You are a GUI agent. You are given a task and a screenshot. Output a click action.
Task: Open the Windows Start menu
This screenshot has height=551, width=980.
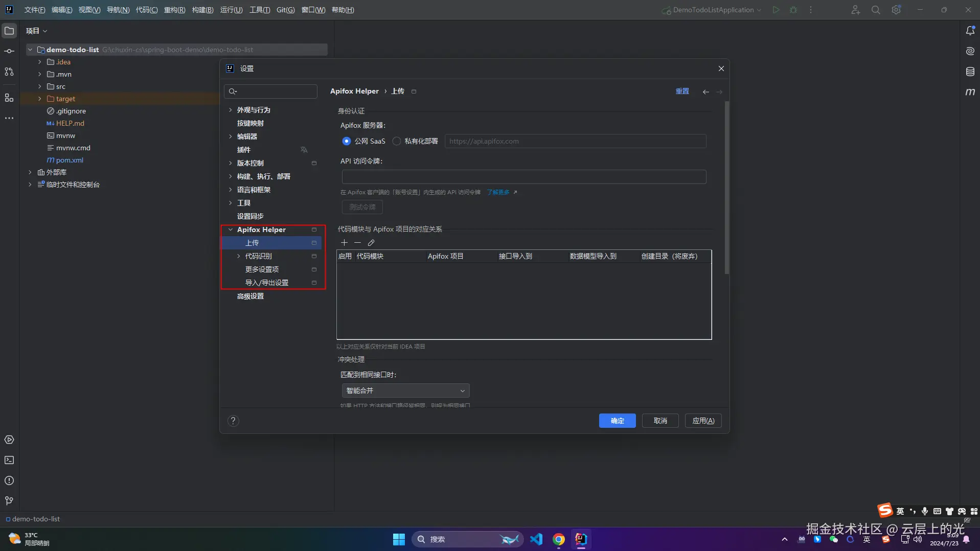pos(399,539)
